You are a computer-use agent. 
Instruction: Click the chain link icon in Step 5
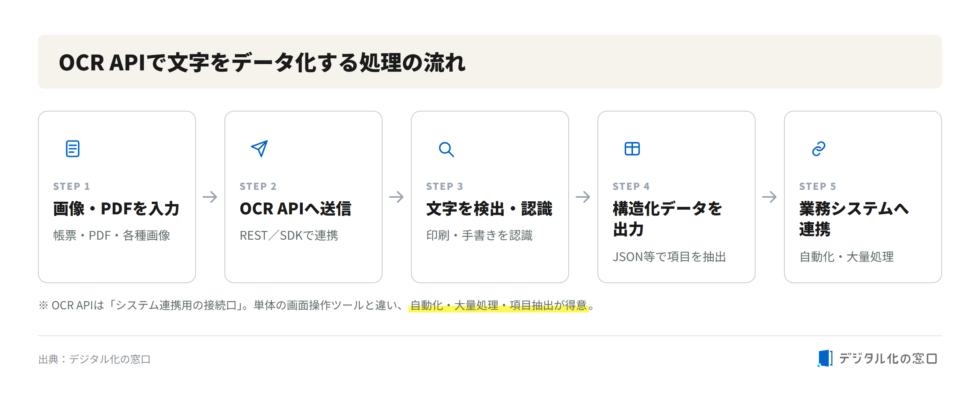[819, 149]
